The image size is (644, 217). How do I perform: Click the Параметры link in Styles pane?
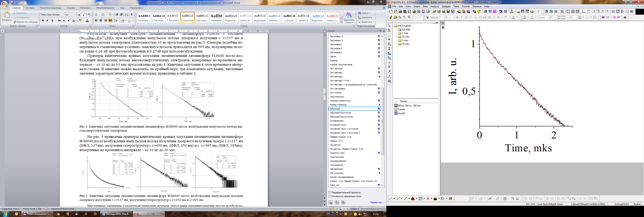[x=377, y=202]
